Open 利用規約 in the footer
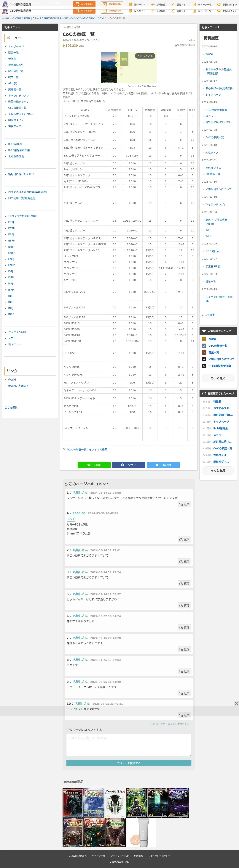Viewport: 239px width, 868px height. 138,856
